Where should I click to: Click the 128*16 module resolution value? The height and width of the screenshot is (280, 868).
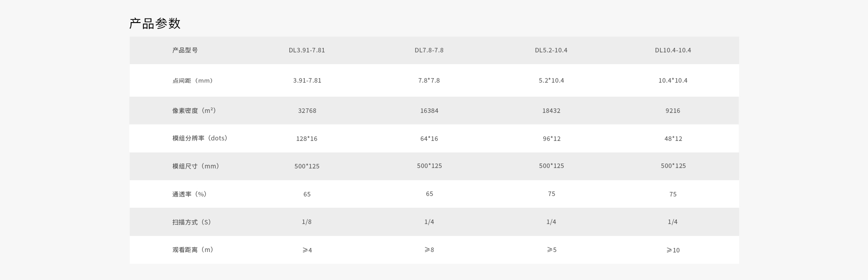(x=307, y=139)
